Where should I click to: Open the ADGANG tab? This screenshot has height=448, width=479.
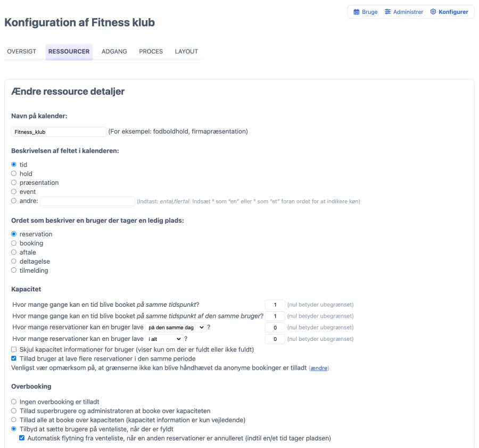(x=114, y=52)
